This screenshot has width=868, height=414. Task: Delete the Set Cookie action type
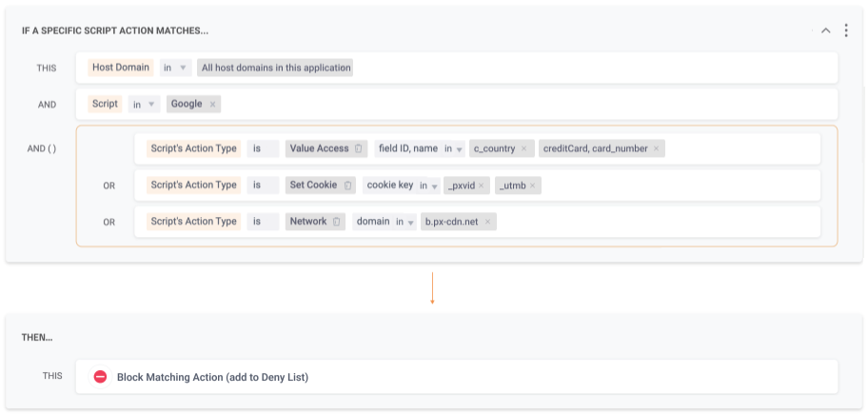(x=348, y=185)
